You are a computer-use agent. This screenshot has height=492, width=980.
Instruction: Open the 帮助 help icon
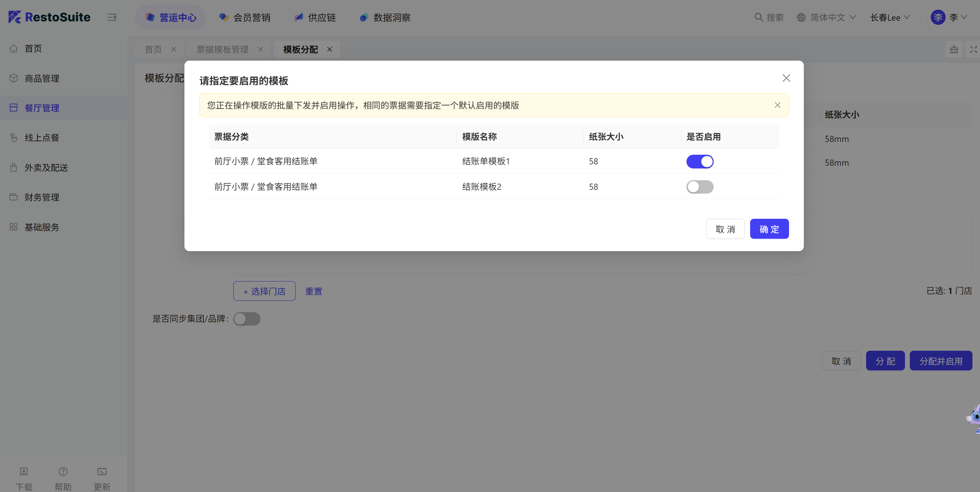tap(63, 471)
